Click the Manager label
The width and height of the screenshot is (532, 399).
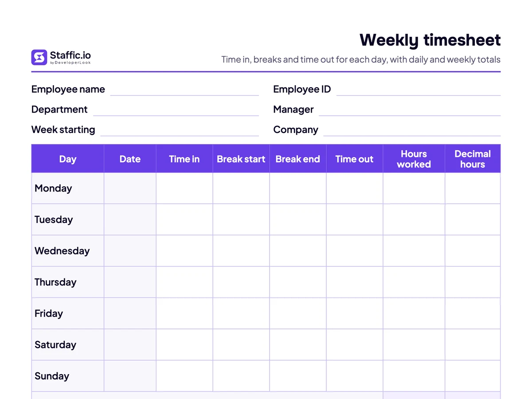pos(293,110)
